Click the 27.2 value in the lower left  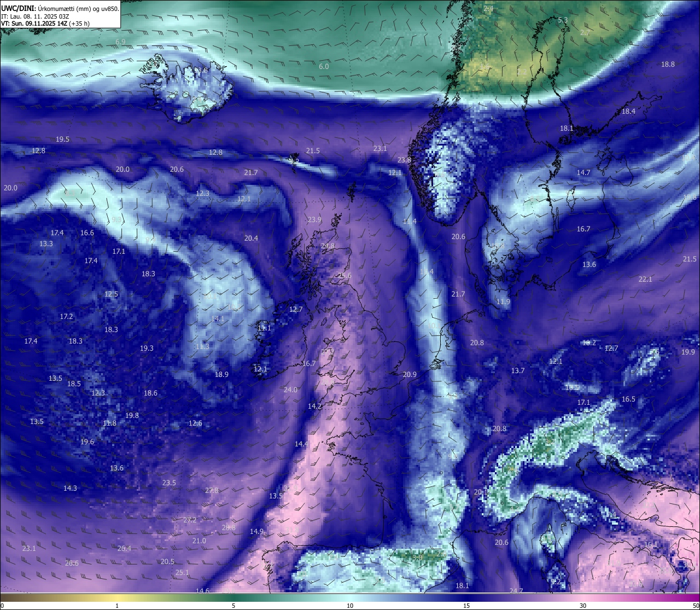190,520
